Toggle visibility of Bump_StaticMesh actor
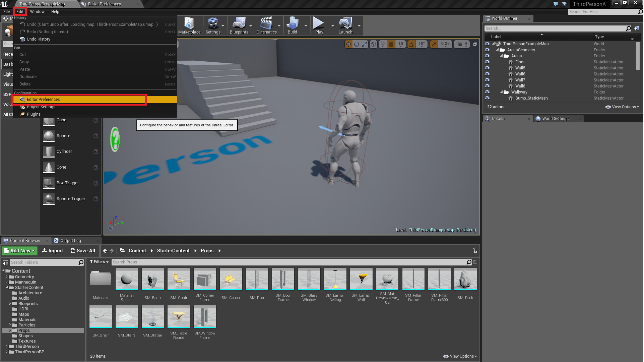Screen dimensions: 644x362 (x=487, y=98)
